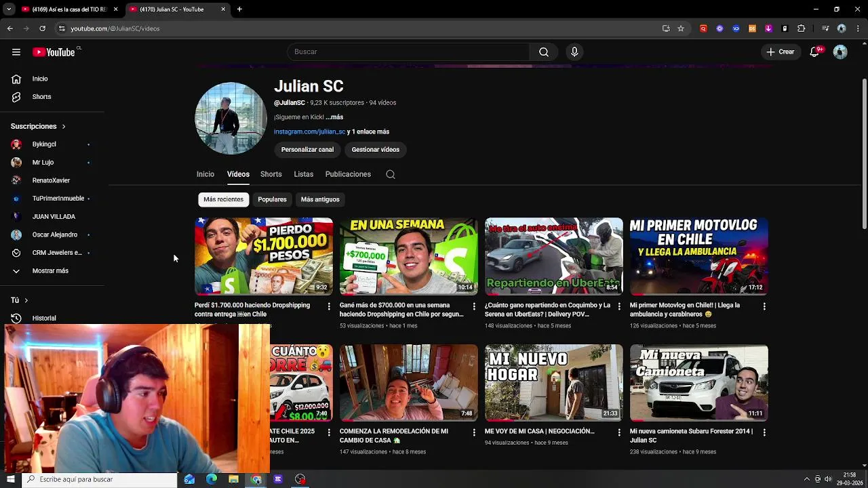
Task: Switch to the Publicaciones tab
Action: (x=348, y=174)
